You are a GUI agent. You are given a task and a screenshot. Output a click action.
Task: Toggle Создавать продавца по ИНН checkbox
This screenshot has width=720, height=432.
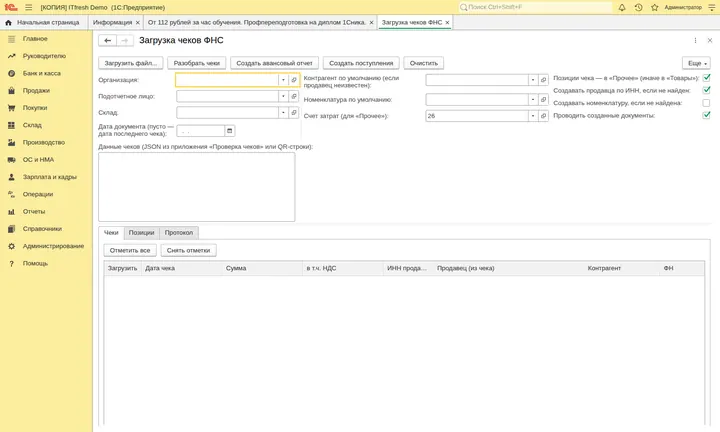tap(706, 90)
